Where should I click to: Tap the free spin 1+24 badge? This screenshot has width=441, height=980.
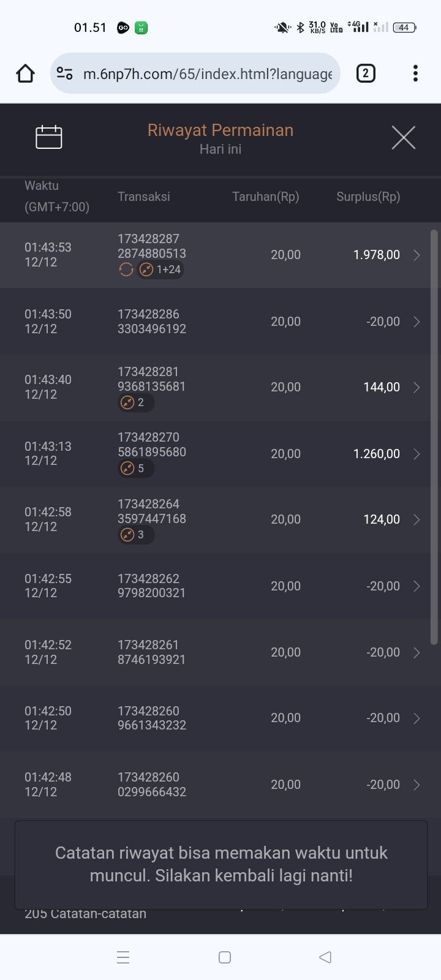(161, 269)
